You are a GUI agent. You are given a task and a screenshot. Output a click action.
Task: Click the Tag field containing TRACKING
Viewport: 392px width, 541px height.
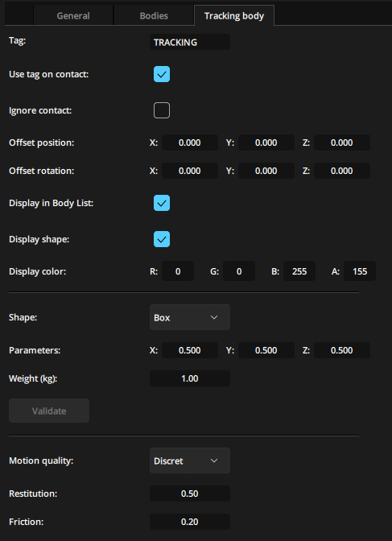(x=190, y=42)
